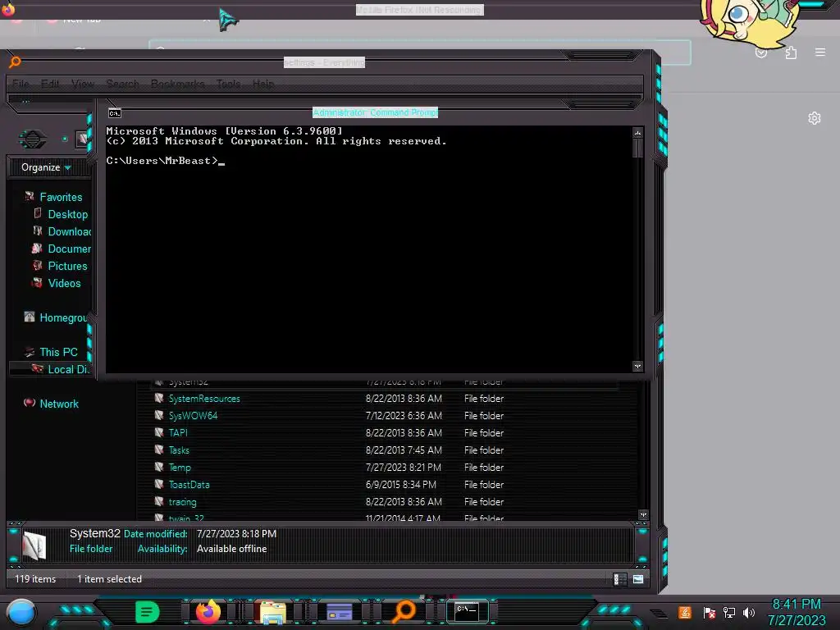This screenshot has height=630, width=840.
Task: Open the View menu in Everything window
Action: pyautogui.click(x=83, y=84)
